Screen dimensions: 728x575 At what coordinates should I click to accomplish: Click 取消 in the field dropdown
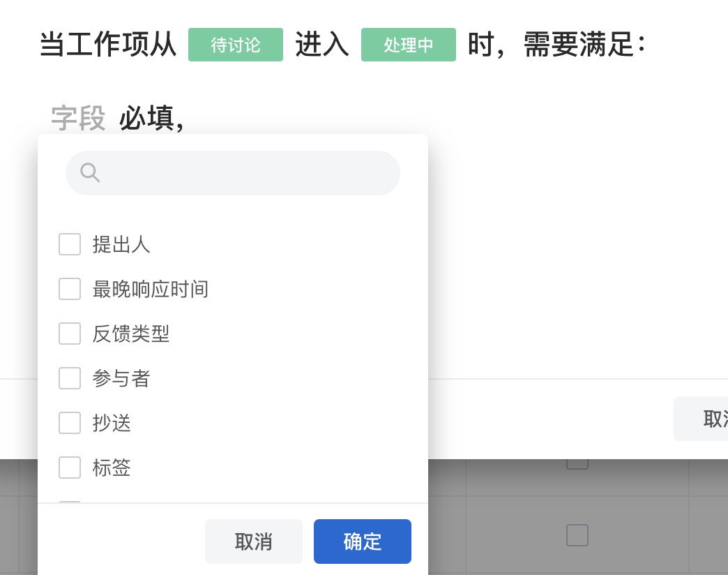click(x=254, y=542)
